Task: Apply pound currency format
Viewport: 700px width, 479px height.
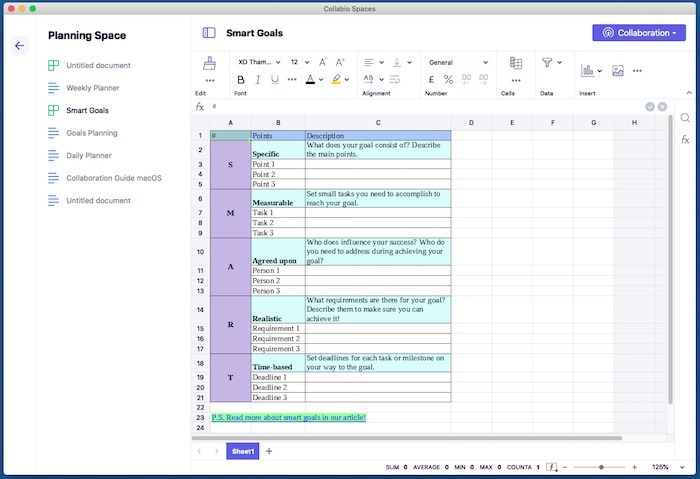Action: pos(431,79)
